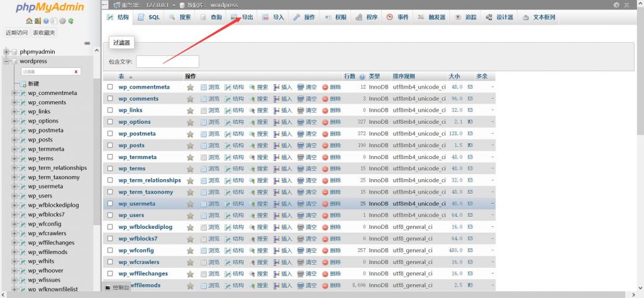Open 表收藏夹 favorite tables list
Viewport: 644px width, 298px height.
tap(45, 33)
